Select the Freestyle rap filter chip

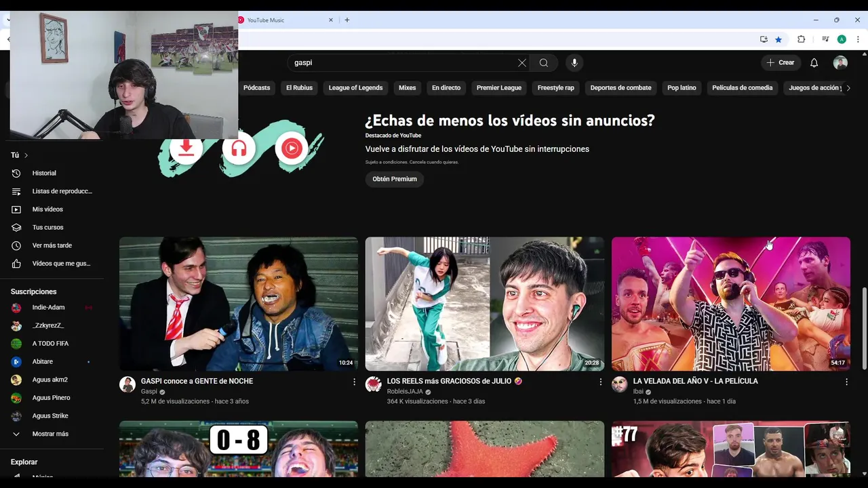point(555,87)
